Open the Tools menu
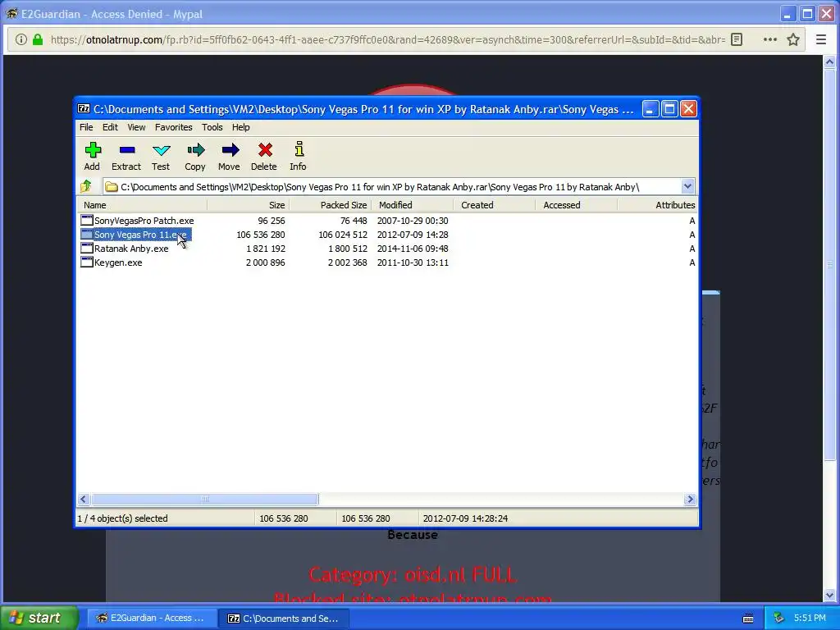This screenshot has height=630, width=840. (x=212, y=127)
